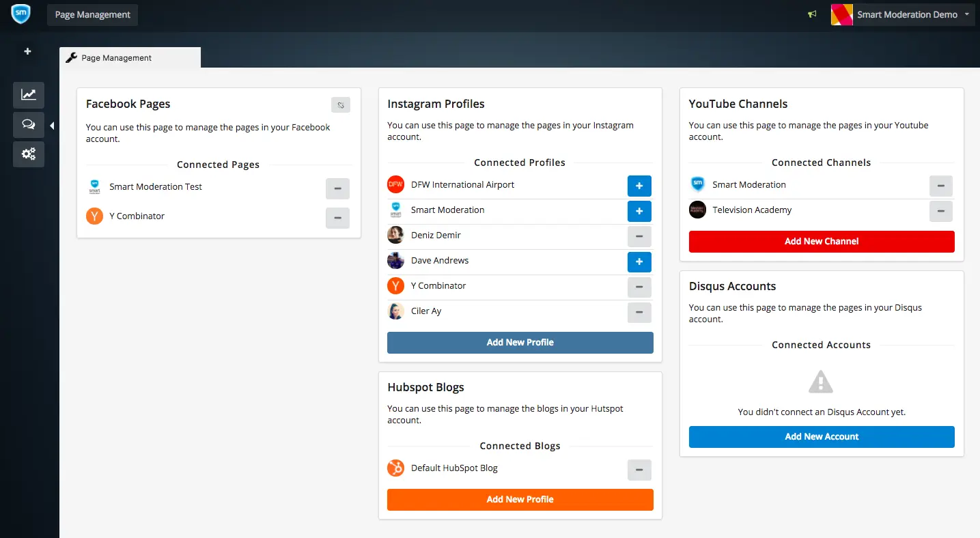Viewport: 980px width, 538px height.
Task: Click orange Add New Profile under Hubspot
Action: pos(520,500)
